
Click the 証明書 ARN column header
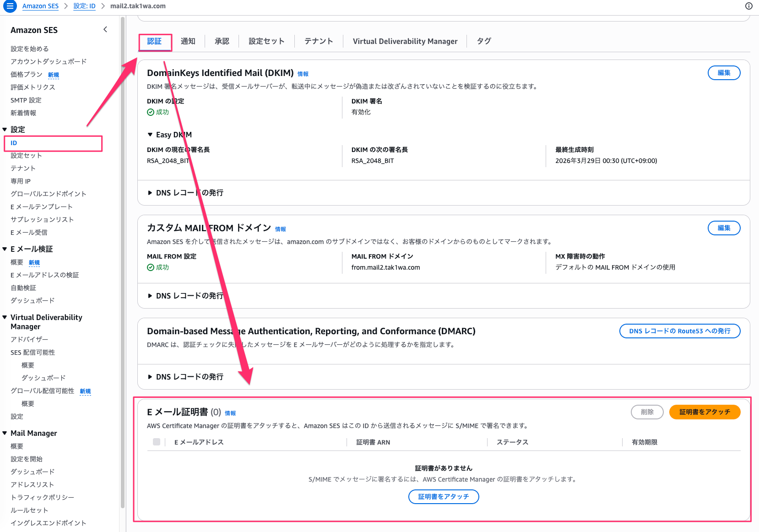[373, 442]
